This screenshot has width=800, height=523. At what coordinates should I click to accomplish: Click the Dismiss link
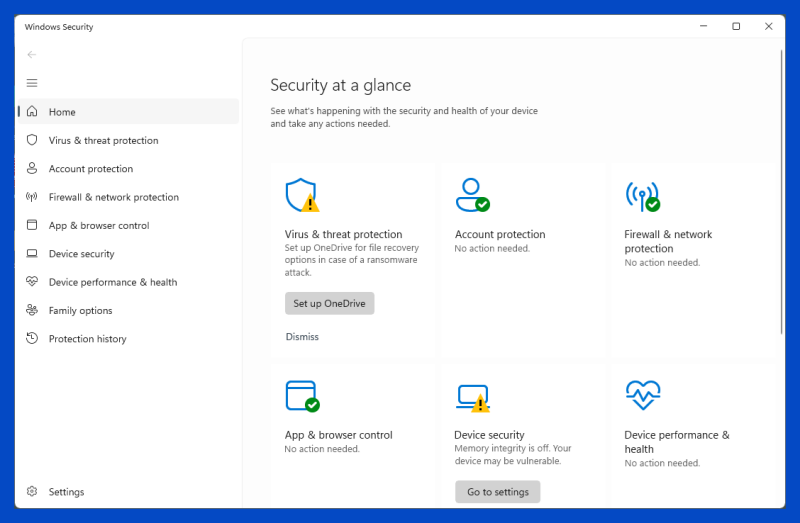pyautogui.click(x=302, y=337)
